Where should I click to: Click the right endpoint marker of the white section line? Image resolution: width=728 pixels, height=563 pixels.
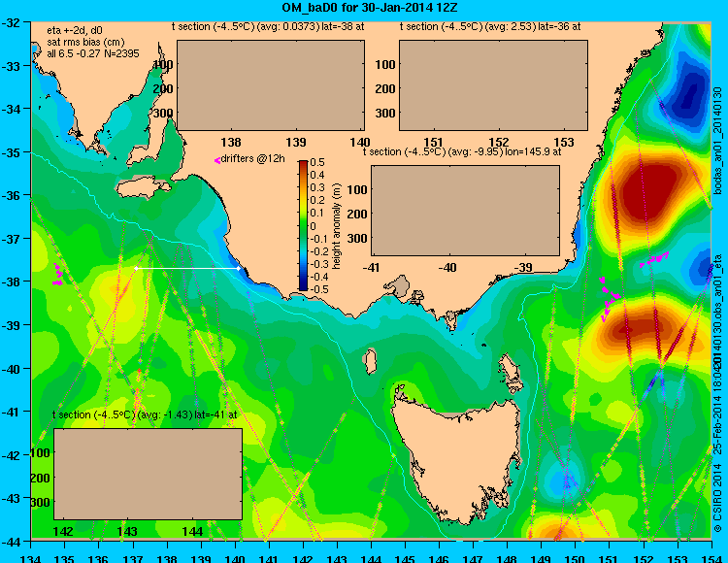(x=239, y=268)
